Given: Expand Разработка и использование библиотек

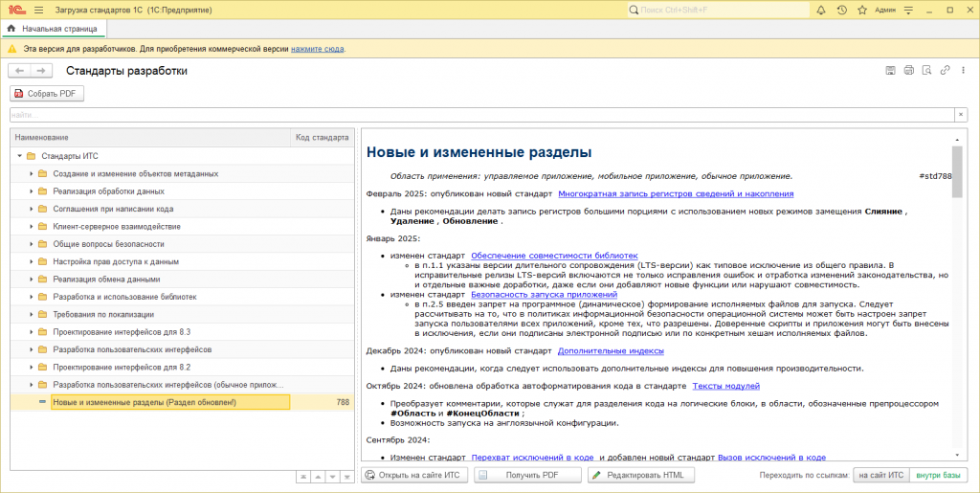Looking at the screenshot, I should click(x=32, y=297).
